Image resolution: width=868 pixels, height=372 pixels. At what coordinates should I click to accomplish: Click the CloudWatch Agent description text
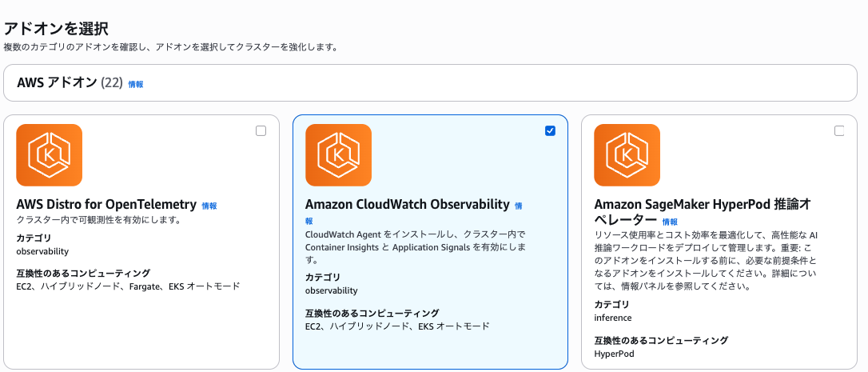tap(416, 246)
